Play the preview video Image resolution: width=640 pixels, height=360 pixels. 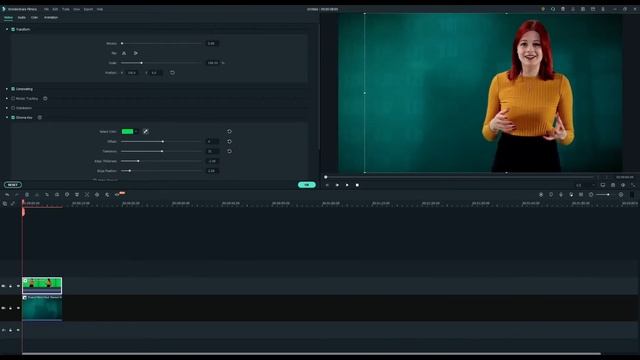(347, 185)
